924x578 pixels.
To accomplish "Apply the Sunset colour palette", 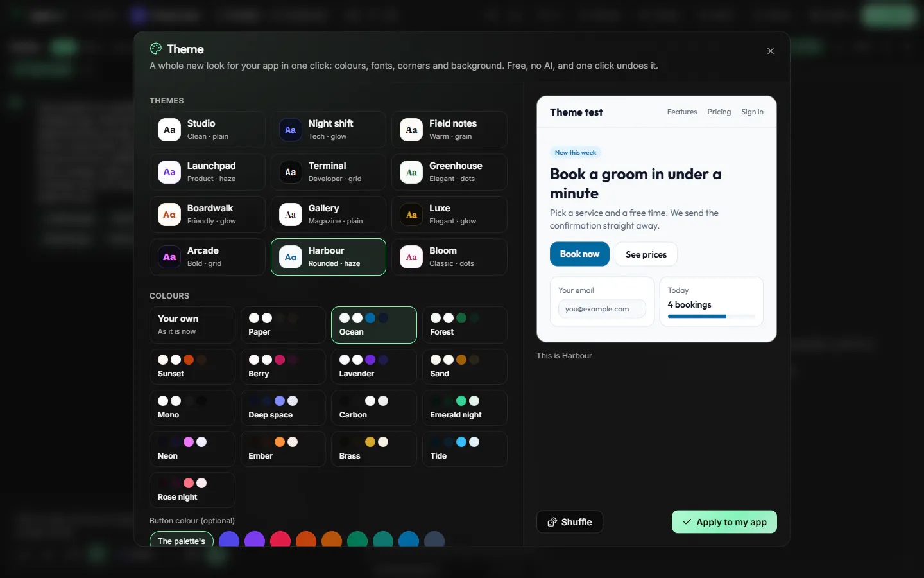I will point(193,367).
